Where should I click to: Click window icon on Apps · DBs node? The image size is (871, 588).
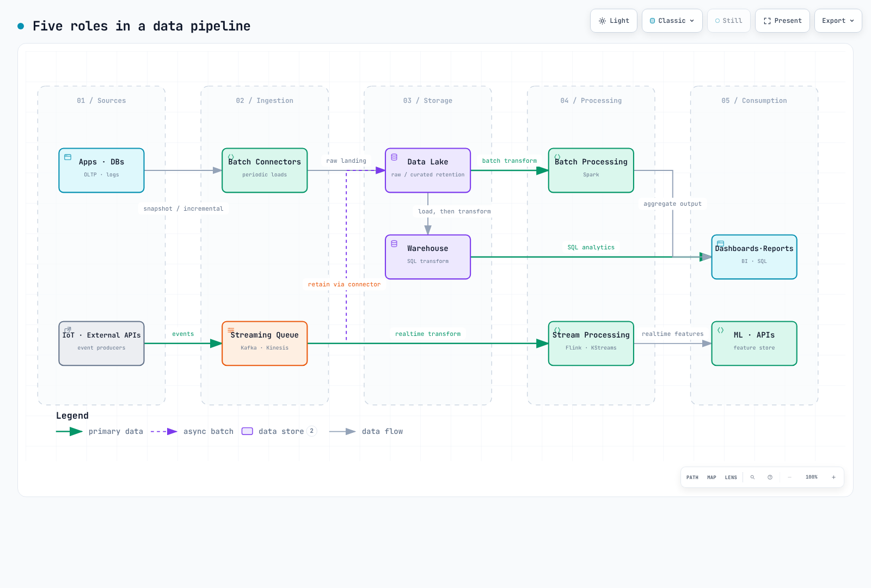pyautogui.click(x=68, y=157)
